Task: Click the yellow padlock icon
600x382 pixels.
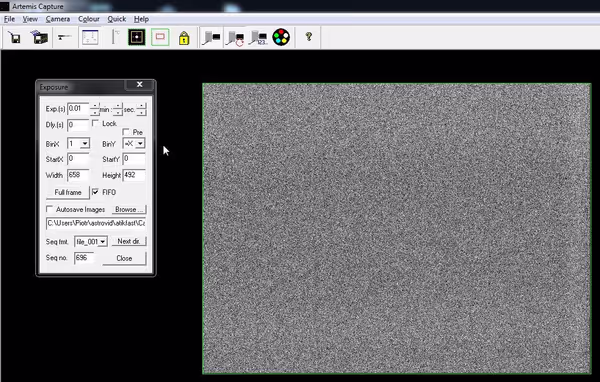Action: (184, 38)
